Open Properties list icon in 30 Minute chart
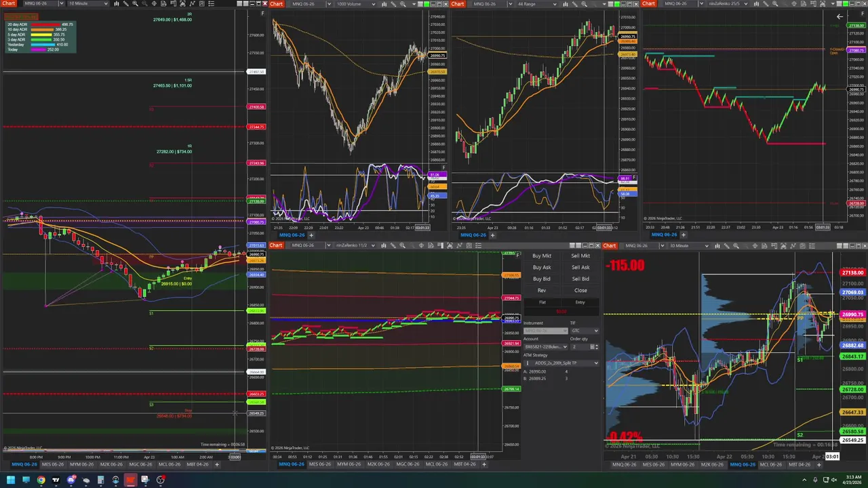 click(x=812, y=245)
